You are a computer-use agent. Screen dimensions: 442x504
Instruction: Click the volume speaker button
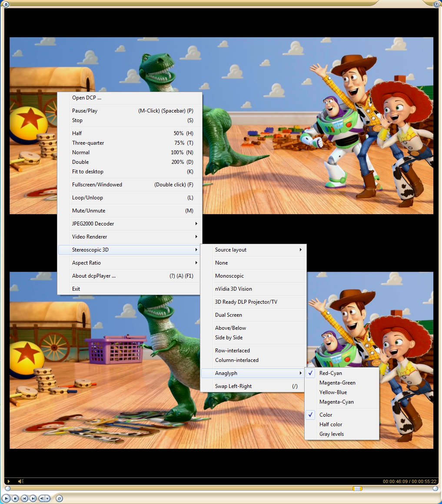(x=42, y=498)
